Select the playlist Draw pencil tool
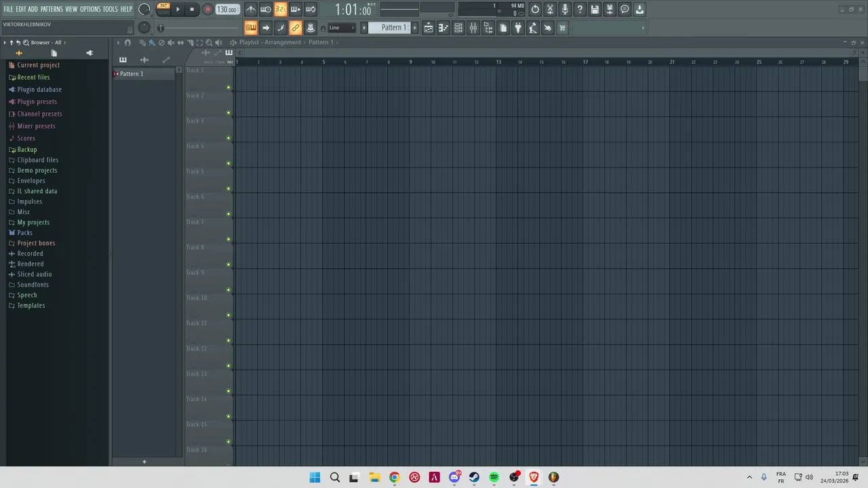 tap(142, 42)
